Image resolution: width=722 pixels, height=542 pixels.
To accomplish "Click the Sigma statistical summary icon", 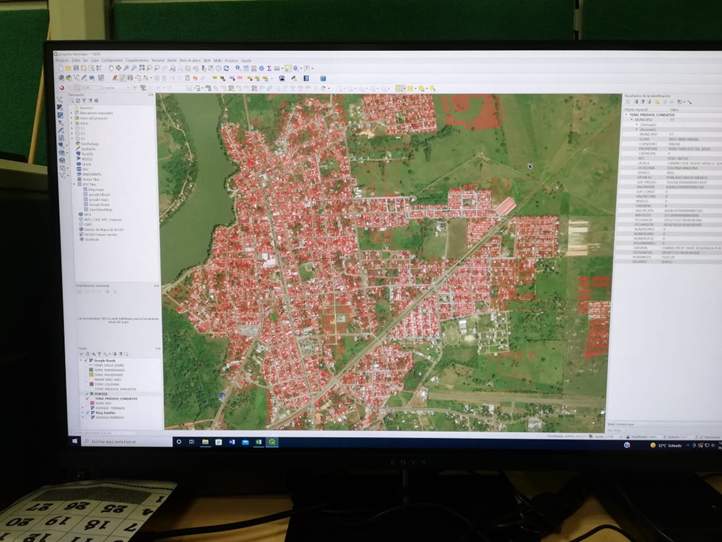I will 269,68.
